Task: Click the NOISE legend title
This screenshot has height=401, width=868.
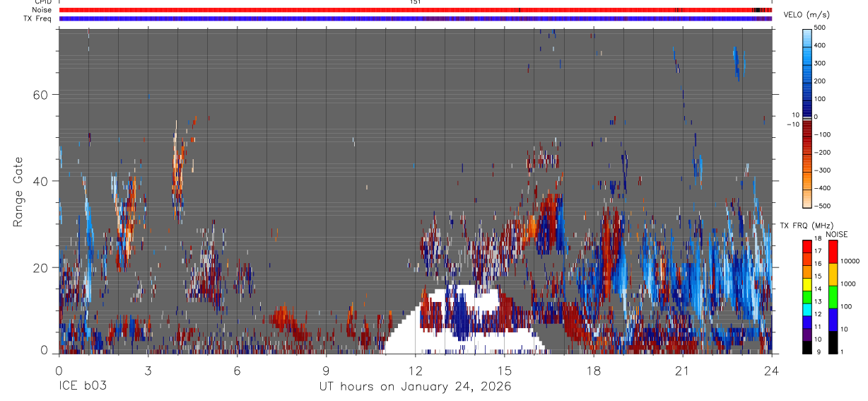Action: (x=837, y=235)
